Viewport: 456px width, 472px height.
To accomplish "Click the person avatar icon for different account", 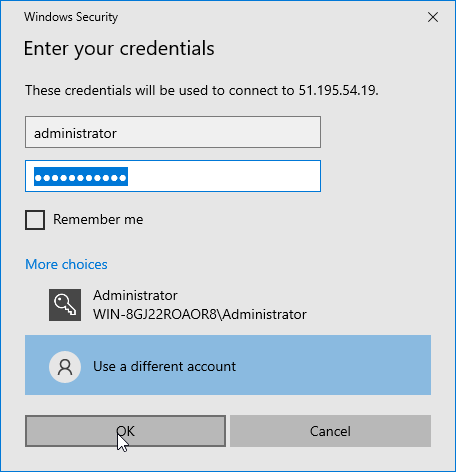I will pyautogui.click(x=65, y=367).
